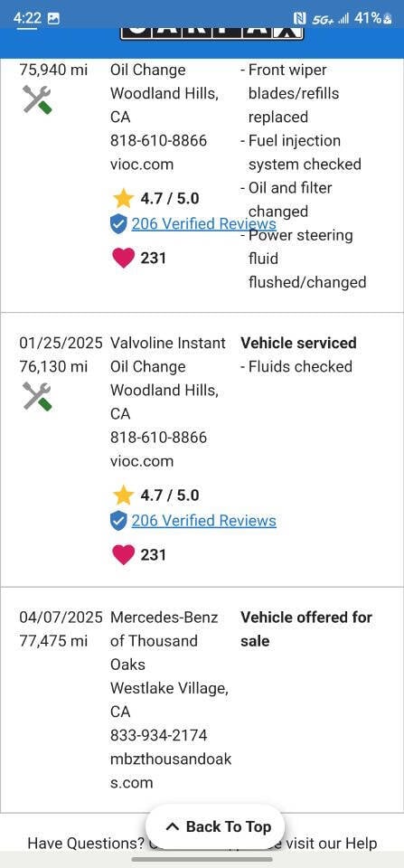Tap the Back To Top button

click(215, 827)
